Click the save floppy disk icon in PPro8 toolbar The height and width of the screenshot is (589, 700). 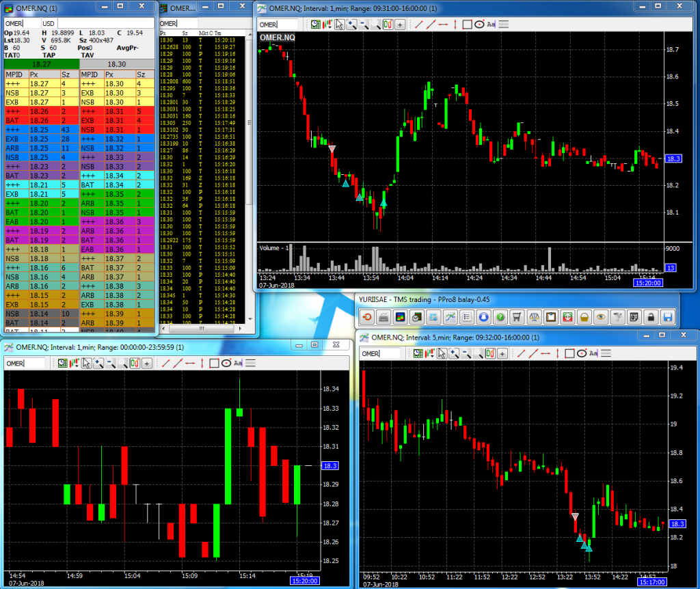tap(667, 317)
